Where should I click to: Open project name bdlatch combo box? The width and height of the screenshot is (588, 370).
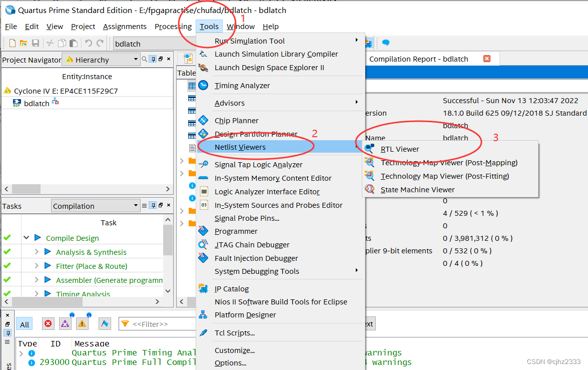tap(155, 44)
